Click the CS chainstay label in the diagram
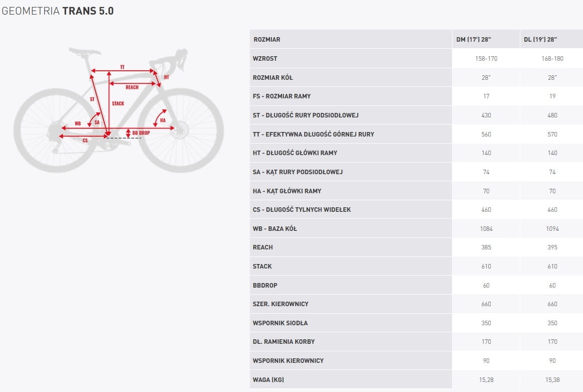 click(x=85, y=141)
